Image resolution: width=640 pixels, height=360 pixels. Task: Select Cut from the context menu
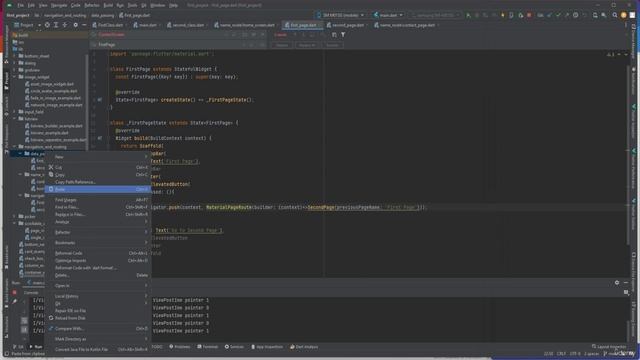click(98, 167)
